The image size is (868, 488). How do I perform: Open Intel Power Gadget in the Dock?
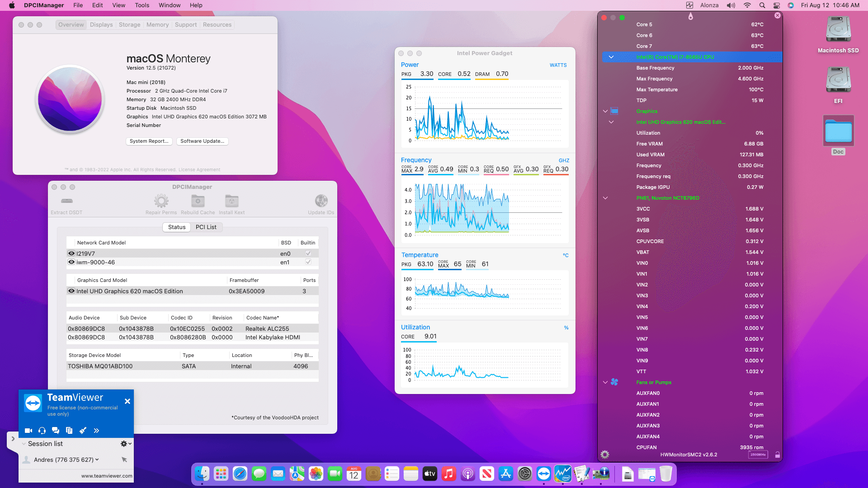[x=563, y=474]
